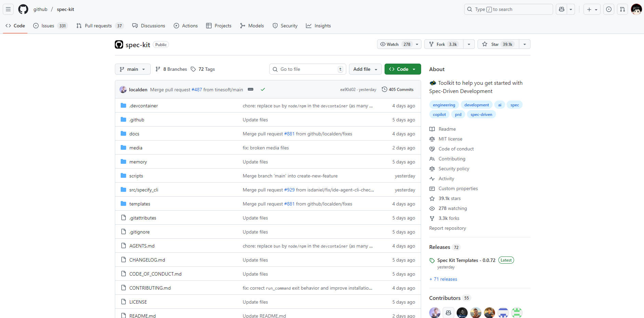Click the GitHub logo home icon
Screen dimensions: 644x318
click(23, 9)
